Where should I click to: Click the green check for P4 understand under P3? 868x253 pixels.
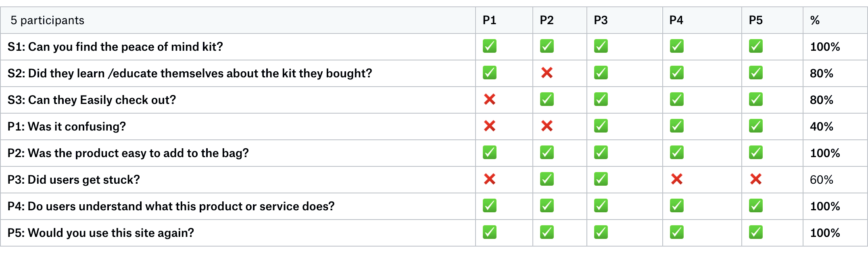(x=601, y=206)
